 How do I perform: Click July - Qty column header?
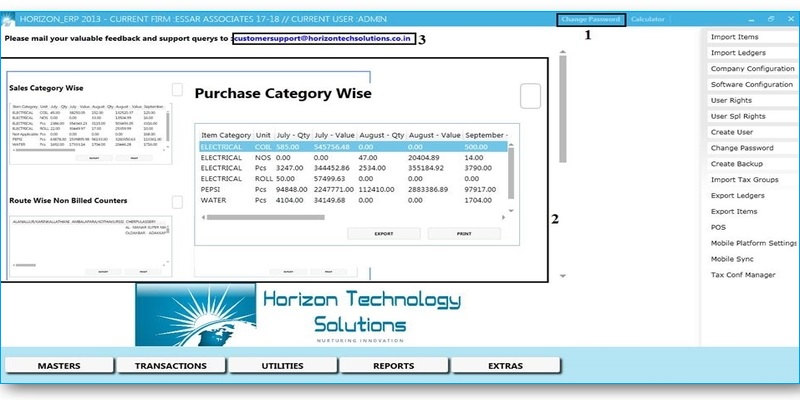293,135
